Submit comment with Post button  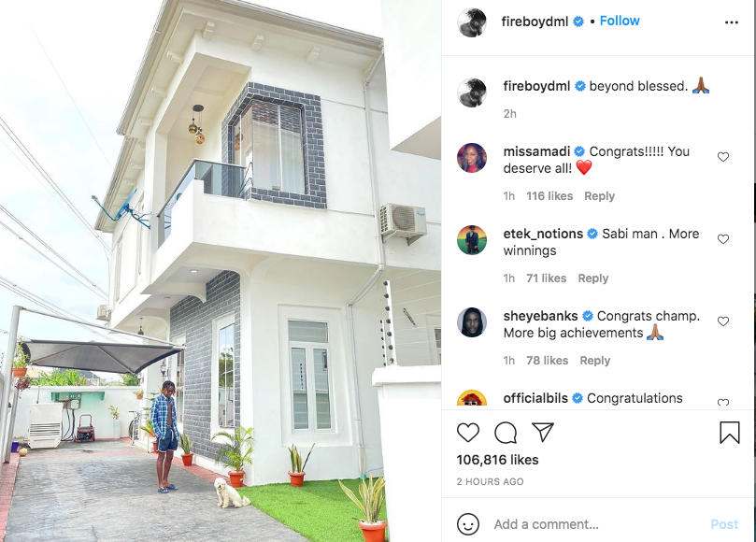pyautogui.click(x=724, y=524)
